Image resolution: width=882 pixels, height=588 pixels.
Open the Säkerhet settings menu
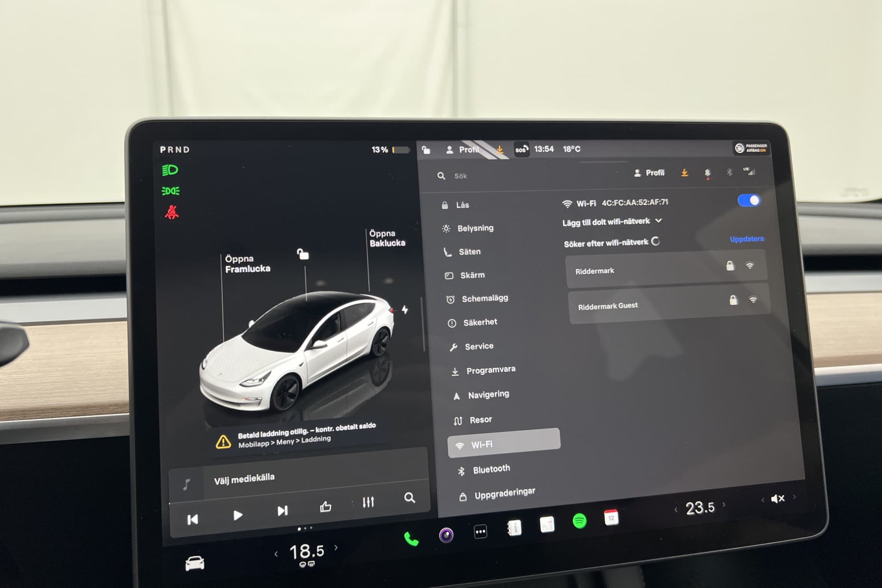472,322
